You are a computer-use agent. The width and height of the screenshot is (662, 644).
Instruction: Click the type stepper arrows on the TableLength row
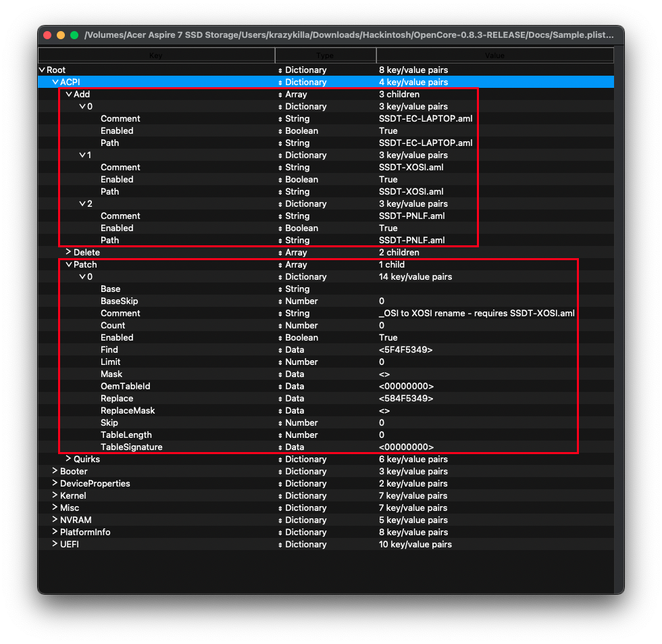point(280,435)
